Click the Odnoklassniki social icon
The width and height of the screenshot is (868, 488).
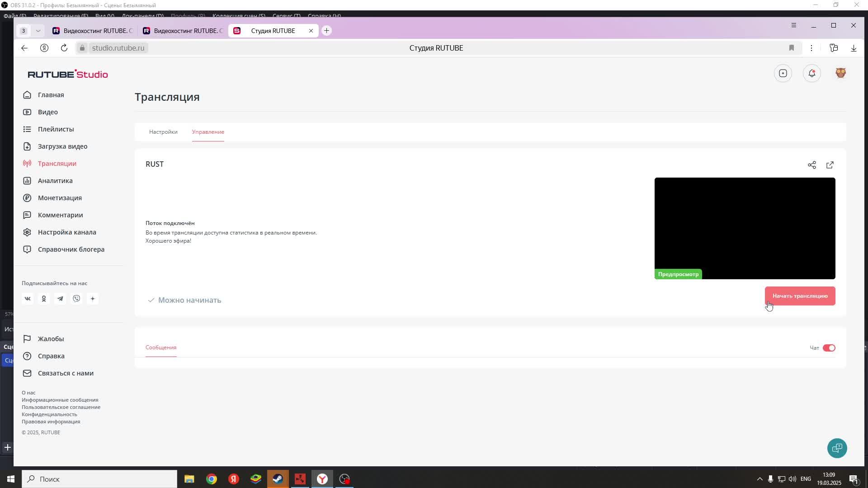click(x=44, y=299)
